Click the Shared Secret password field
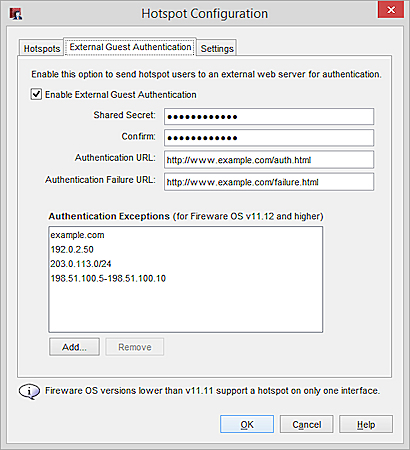The height and width of the screenshot is (450, 410). click(x=269, y=116)
